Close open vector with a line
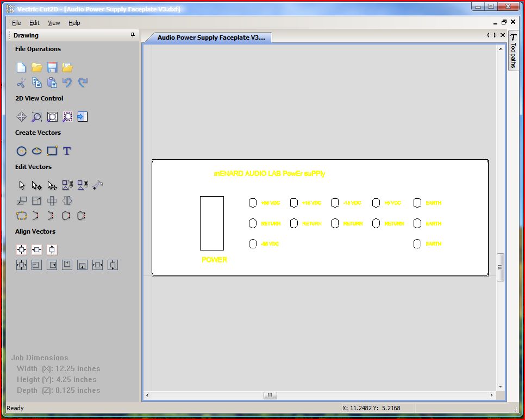525x420 pixels. coord(66,216)
